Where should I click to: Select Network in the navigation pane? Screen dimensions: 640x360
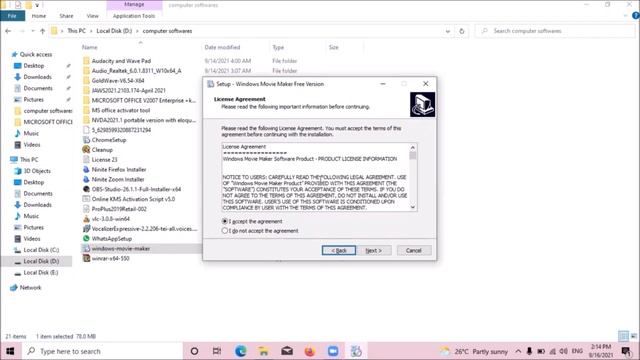click(x=30, y=288)
